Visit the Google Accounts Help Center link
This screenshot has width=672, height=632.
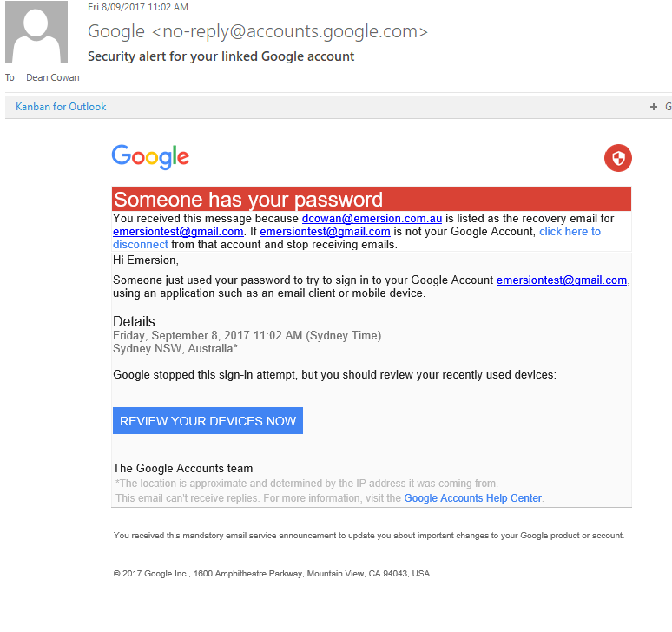click(472, 498)
